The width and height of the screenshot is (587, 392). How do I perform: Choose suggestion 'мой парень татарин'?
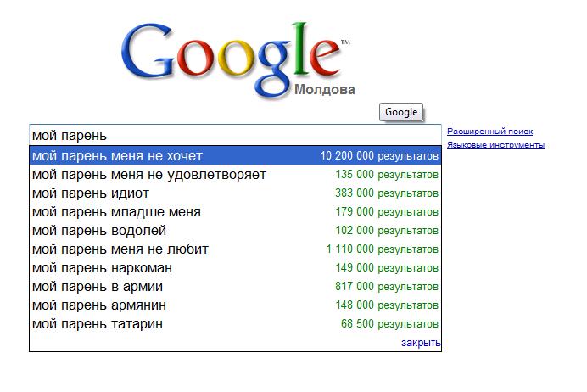point(235,324)
